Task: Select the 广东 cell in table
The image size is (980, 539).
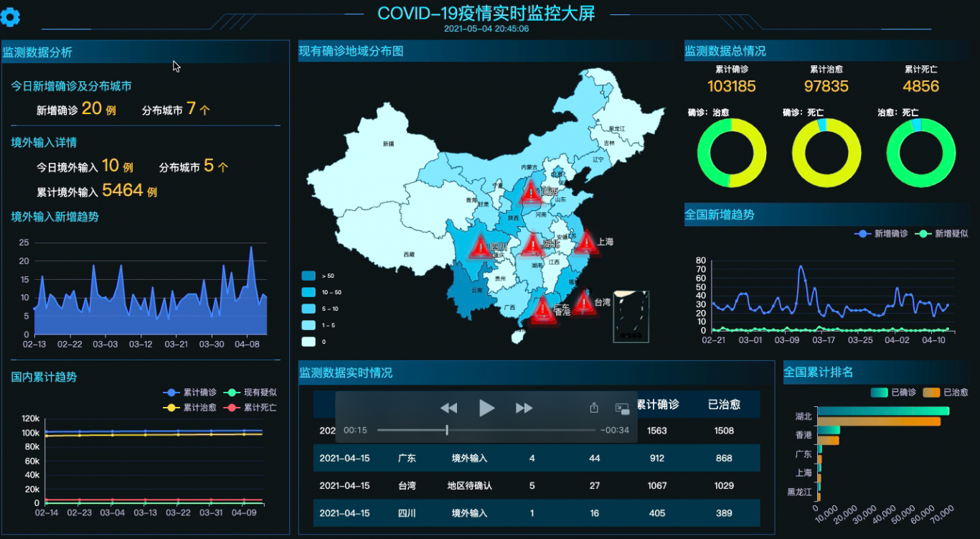Action: (x=407, y=458)
